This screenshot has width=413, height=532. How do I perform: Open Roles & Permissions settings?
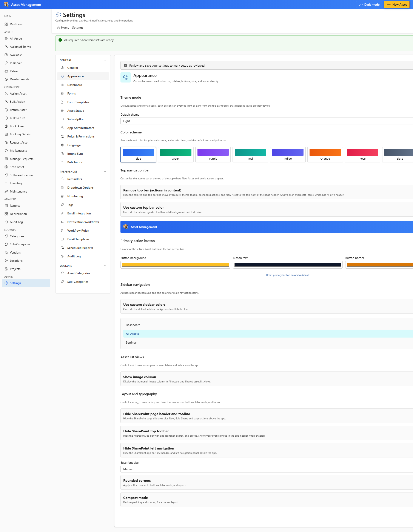(x=83, y=136)
